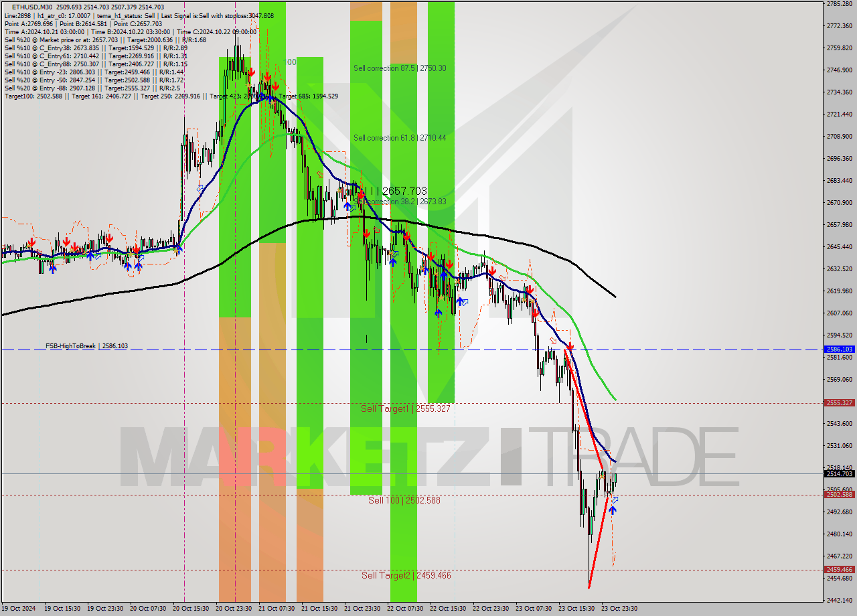Image resolution: width=857 pixels, height=616 pixels.
Task: Click the '20 Oct 07:30' time axis label
Action: (148, 609)
